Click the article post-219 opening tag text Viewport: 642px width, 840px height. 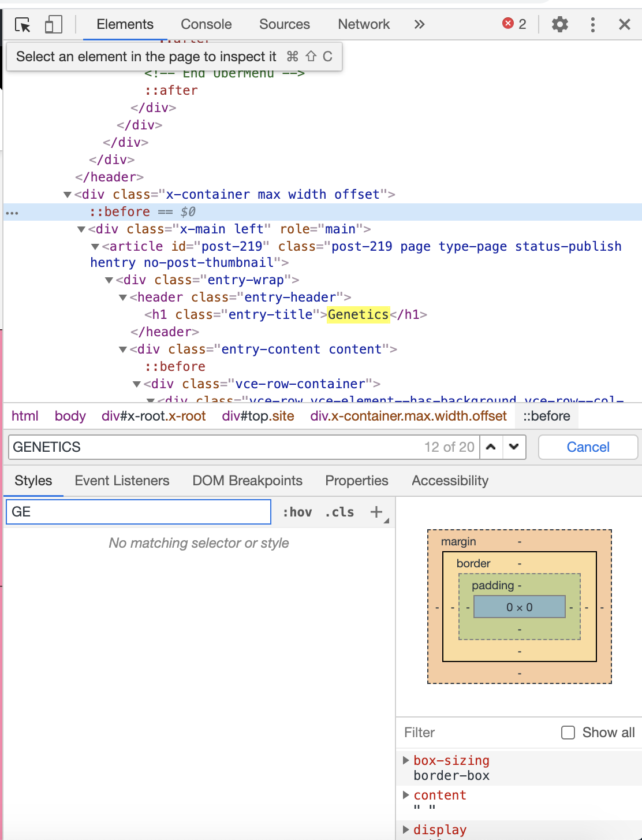point(361,247)
